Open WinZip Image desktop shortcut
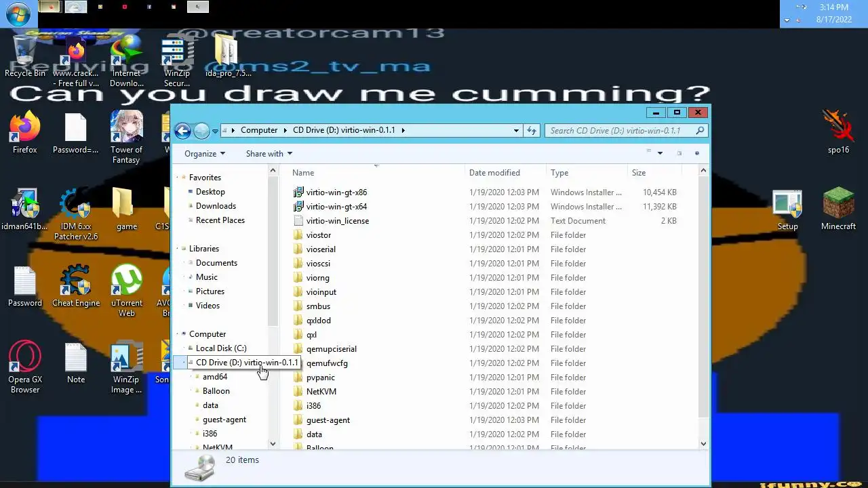 [x=127, y=367]
